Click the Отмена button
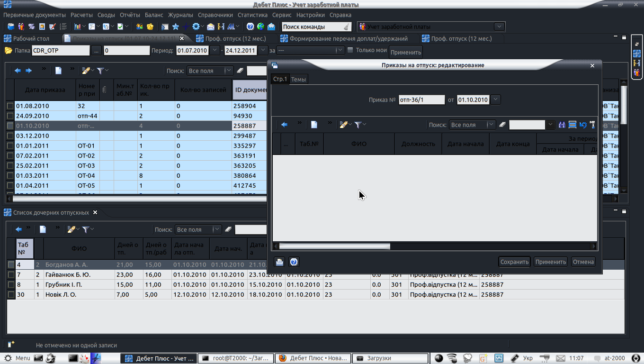The height and width of the screenshot is (364, 644). (583, 262)
